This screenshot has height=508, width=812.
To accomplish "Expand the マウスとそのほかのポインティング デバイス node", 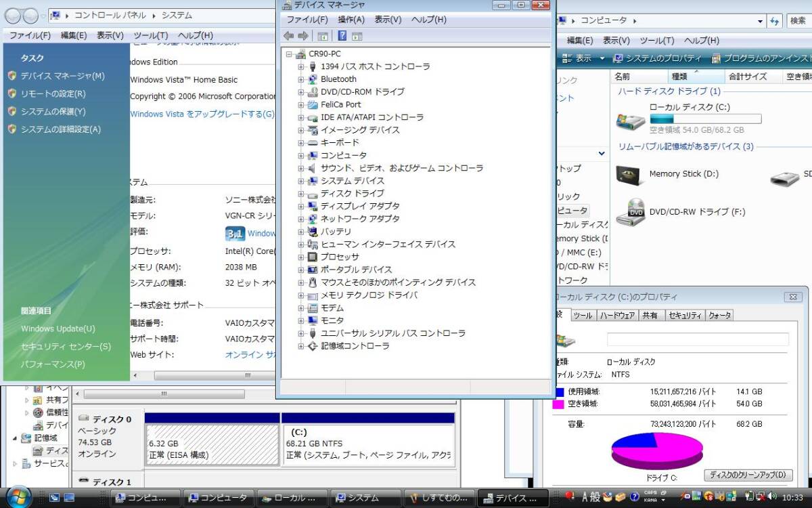I will tap(301, 282).
